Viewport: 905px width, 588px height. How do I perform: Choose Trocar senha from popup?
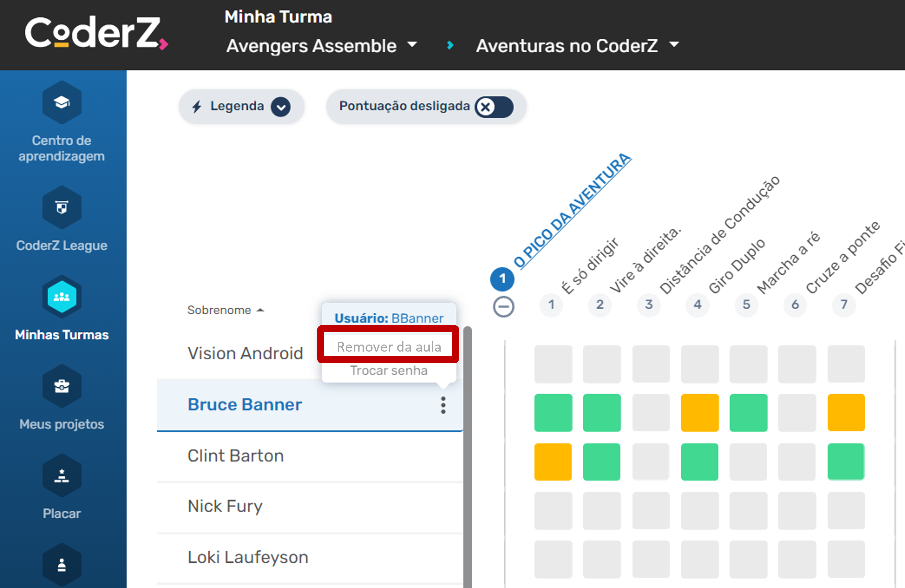(x=389, y=370)
